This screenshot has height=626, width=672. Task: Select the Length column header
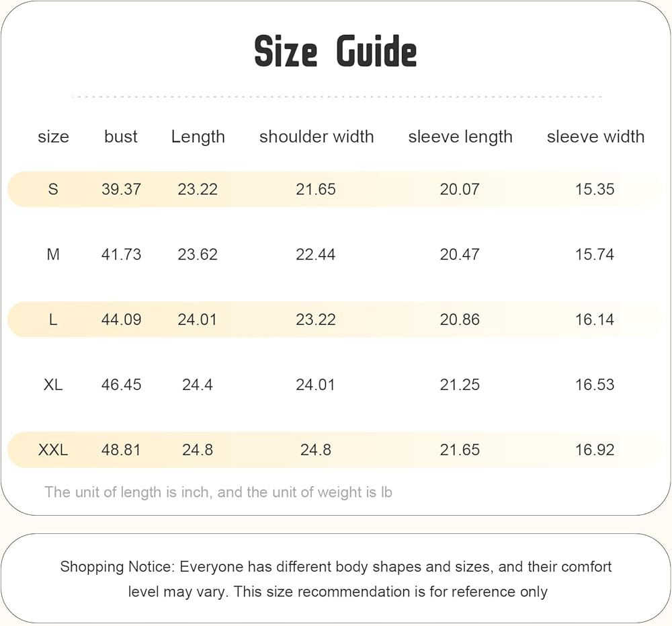[198, 137]
